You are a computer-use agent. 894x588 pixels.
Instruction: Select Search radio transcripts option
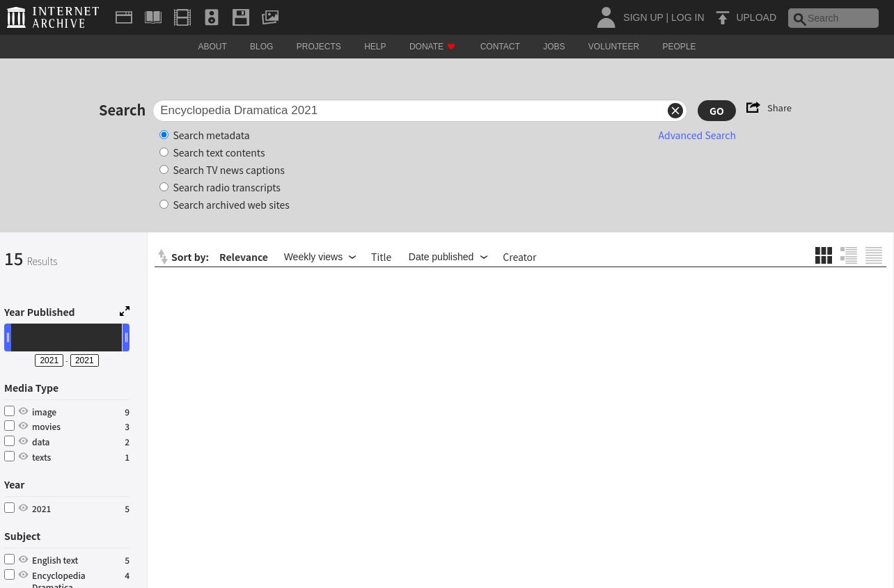coord(164,187)
